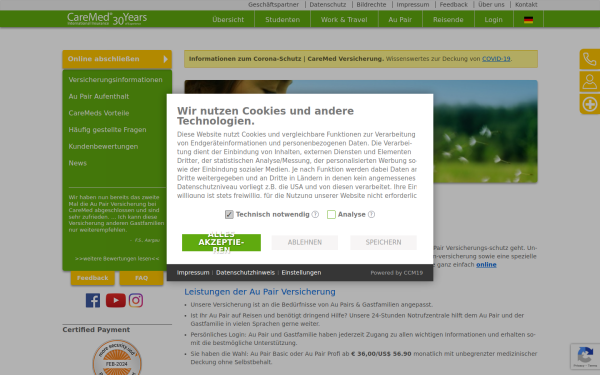Open Geschäftspartner in top bar
The image size is (600, 375).
coord(273,5)
